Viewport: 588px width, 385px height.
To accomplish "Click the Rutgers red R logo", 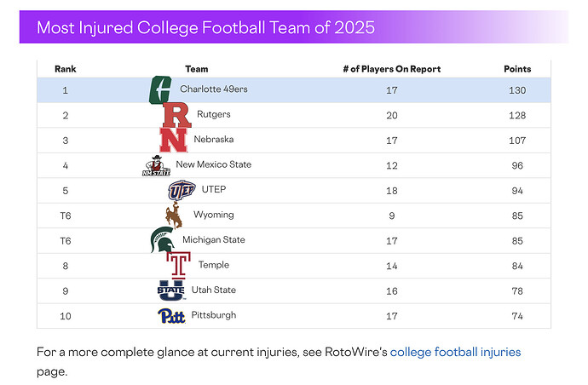I will pos(176,115).
